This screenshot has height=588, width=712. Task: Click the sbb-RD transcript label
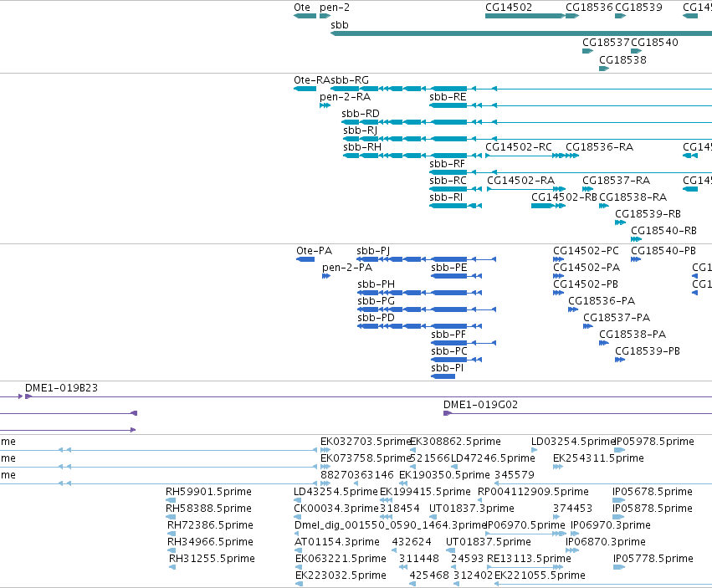point(361,114)
